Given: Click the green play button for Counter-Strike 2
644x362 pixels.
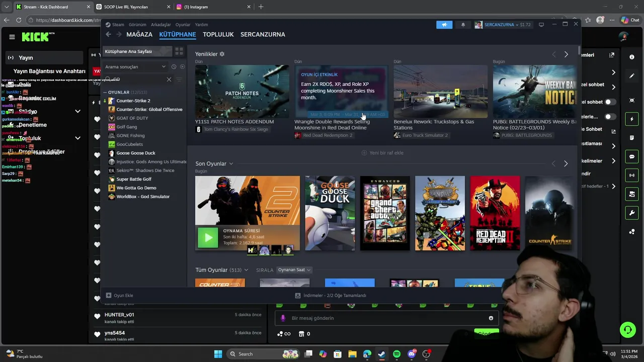Looking at the screenshot, I should pyautogui.click(x=208, y=237).
